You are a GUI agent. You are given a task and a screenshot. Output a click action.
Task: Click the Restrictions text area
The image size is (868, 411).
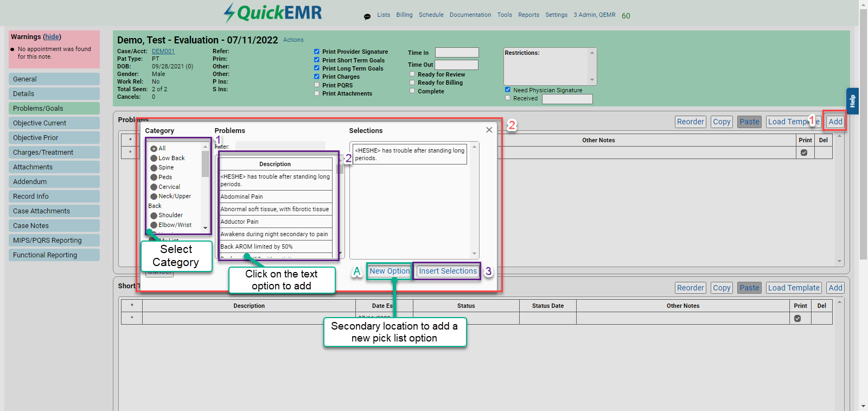point(546,66)
